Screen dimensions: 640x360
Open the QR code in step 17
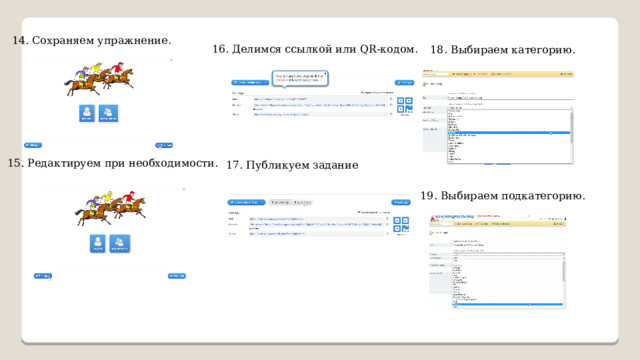coord(401,224)
